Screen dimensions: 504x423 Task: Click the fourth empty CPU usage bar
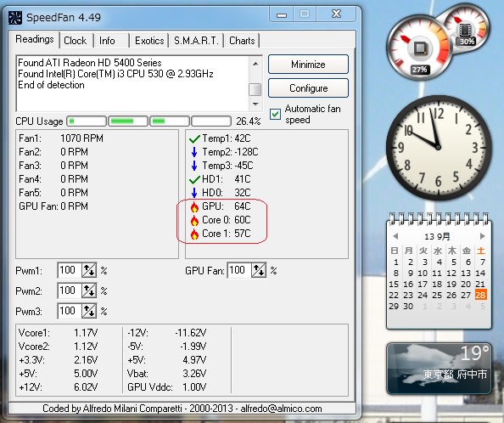[x=211, y=121]
